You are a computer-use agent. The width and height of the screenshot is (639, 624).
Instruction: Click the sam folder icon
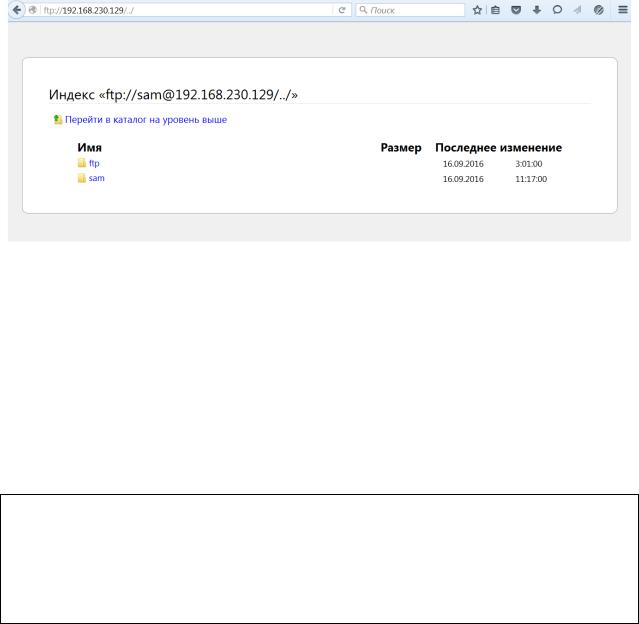[82, 178]
